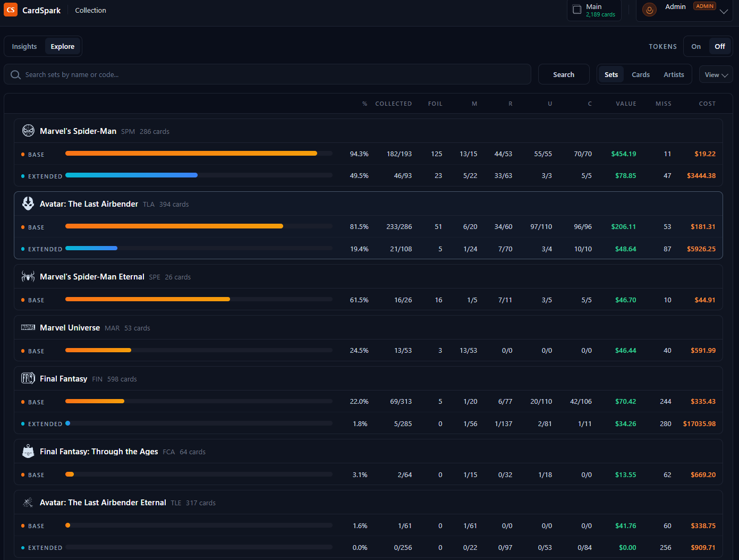739x560 pixels.
Task: Click Marvel's Spider-Man set symbol icon
Action: click(28, 131)
